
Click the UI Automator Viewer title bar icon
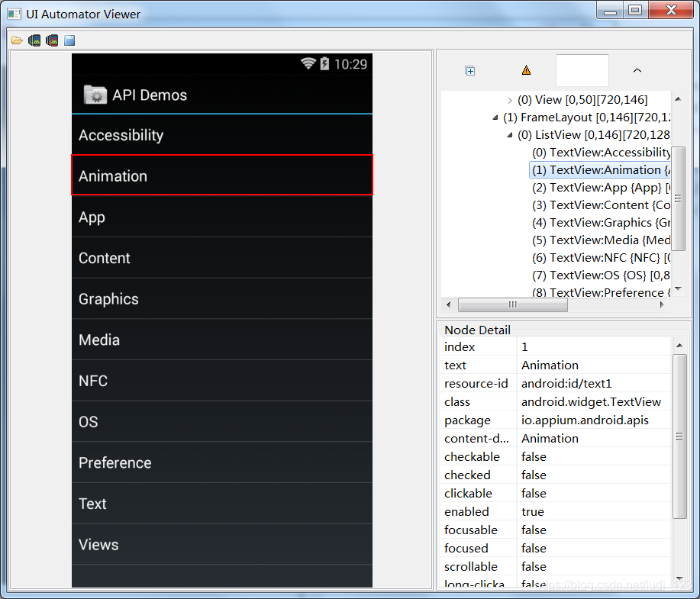(x=15, y=14)
